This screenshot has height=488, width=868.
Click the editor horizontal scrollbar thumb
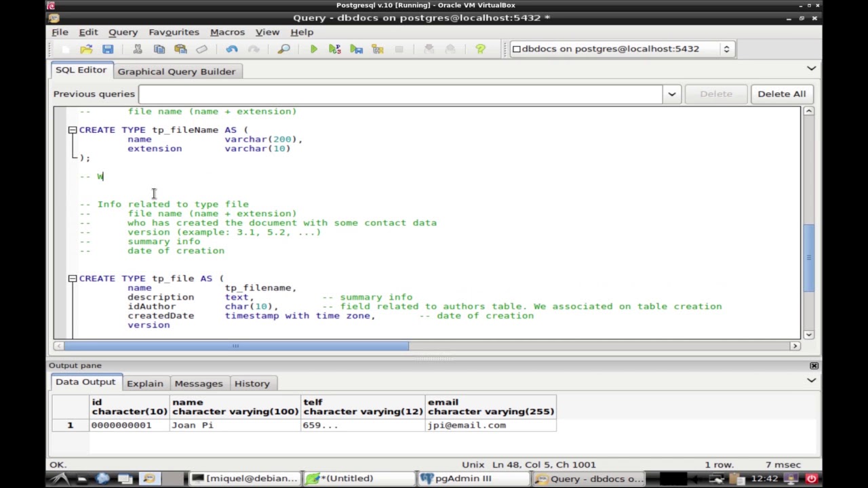coord(236,346)
